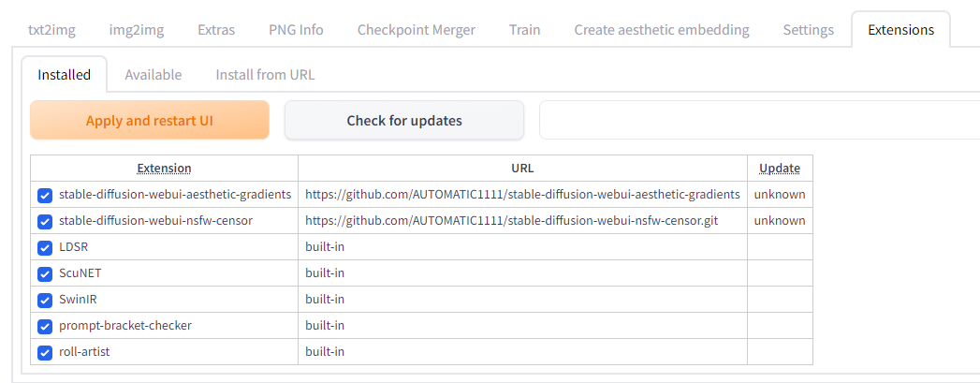The height and width of the screenshot is (383, 980).
Task: Click the empty text field beside Check for updates
Action: tap(758, 121)
